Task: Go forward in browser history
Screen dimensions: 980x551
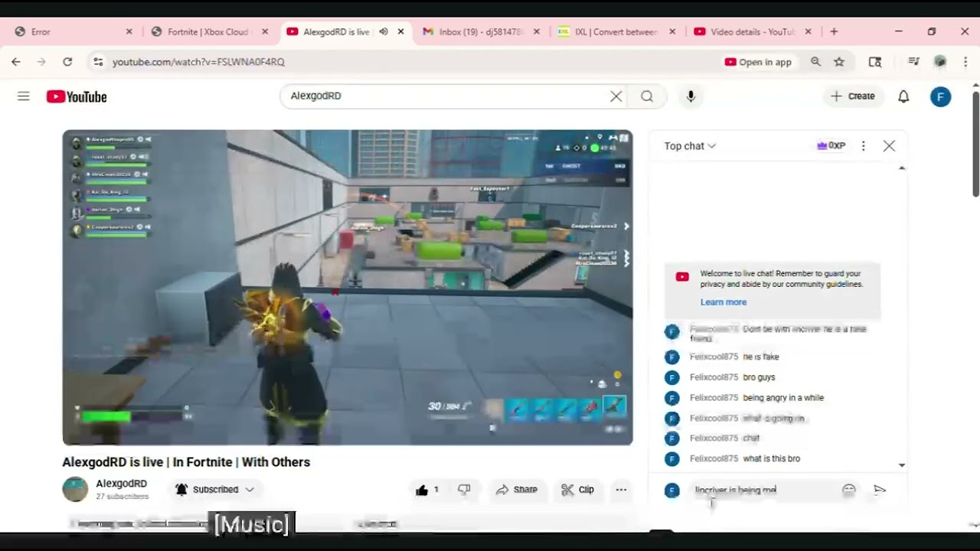Action: coord(41,62)
